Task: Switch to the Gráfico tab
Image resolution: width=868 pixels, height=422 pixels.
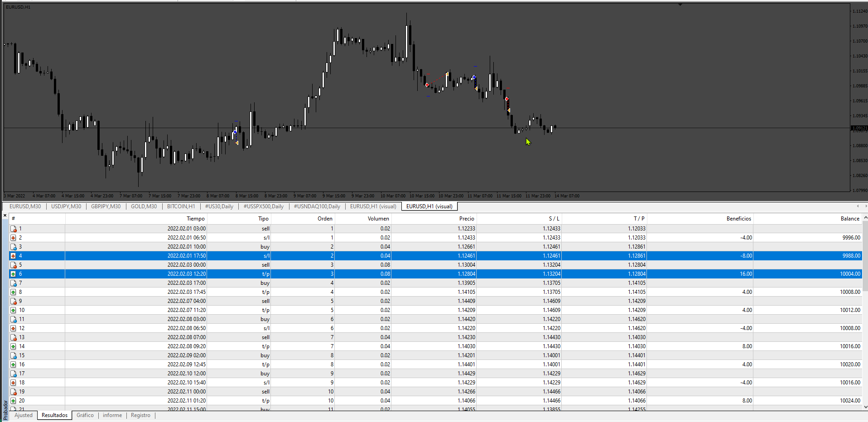Action: coord(85,415)
